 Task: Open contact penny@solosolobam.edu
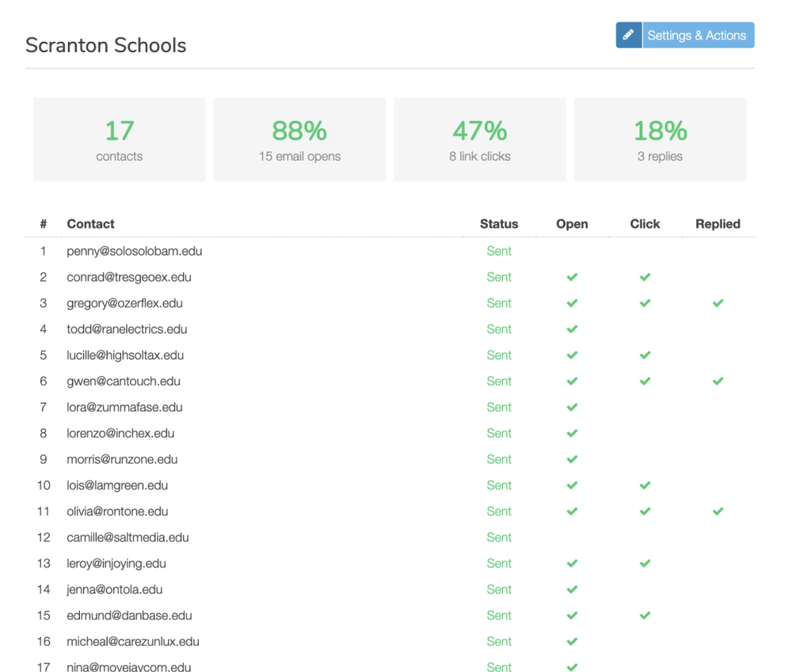(x=135, y=251)
